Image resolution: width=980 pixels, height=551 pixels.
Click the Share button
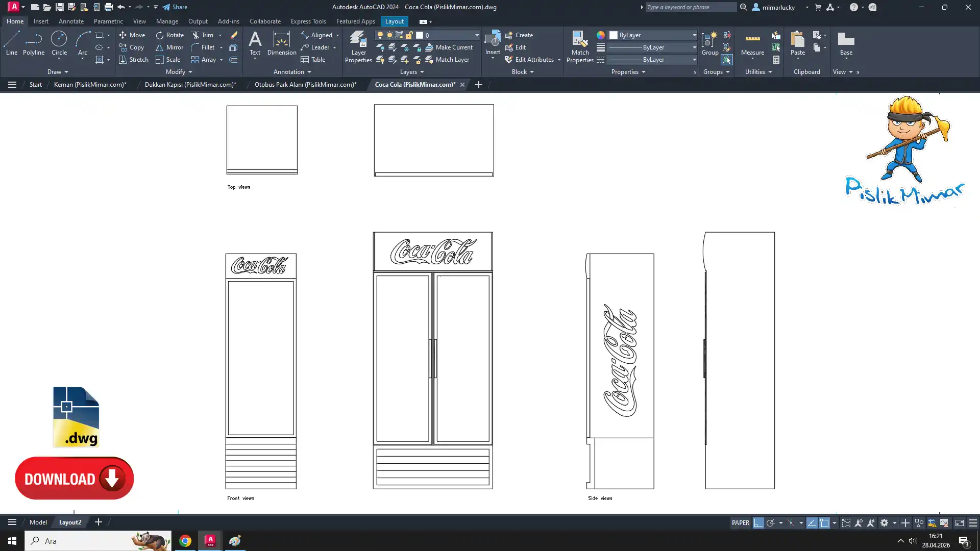[x=175, y=7]
